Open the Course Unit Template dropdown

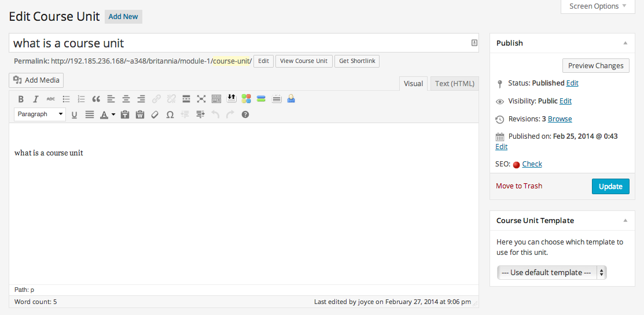[551, 272]
